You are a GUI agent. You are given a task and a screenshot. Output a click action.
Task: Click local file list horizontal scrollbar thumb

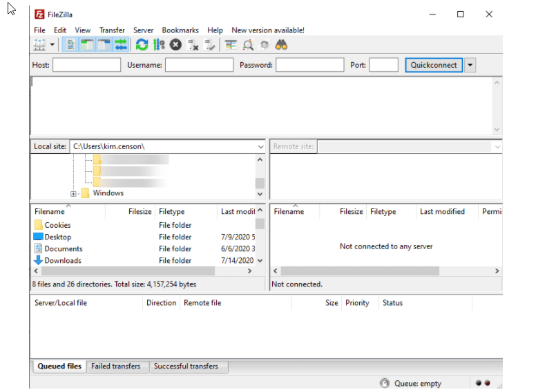pos(128,271)
